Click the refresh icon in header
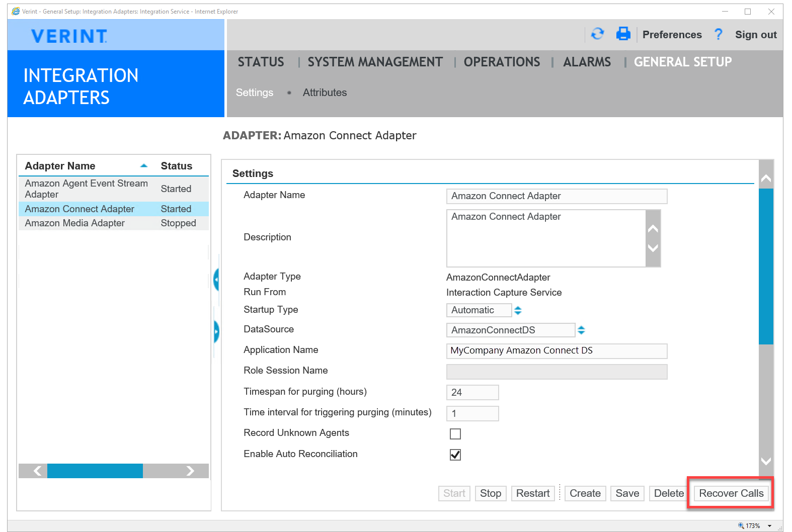 point(597,34)
